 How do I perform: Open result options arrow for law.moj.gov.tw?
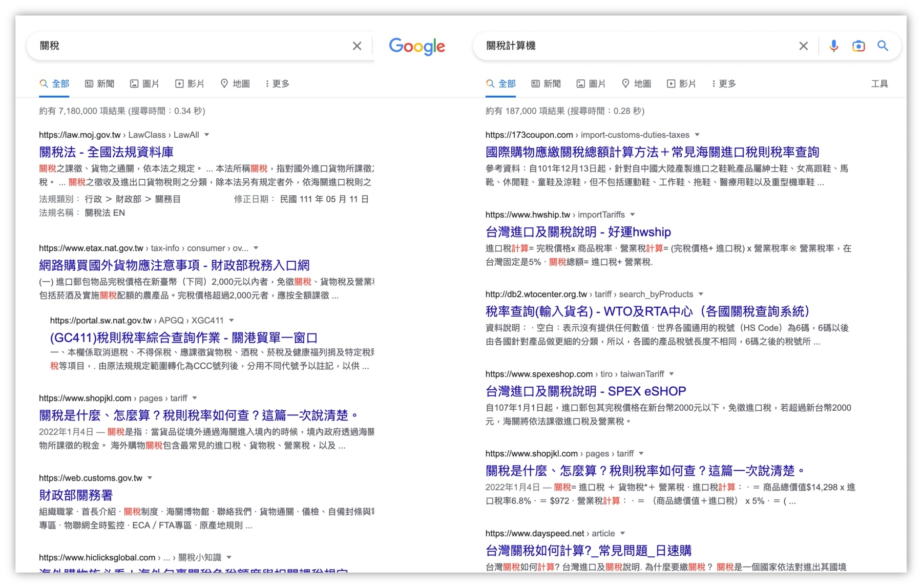point(207,135)
